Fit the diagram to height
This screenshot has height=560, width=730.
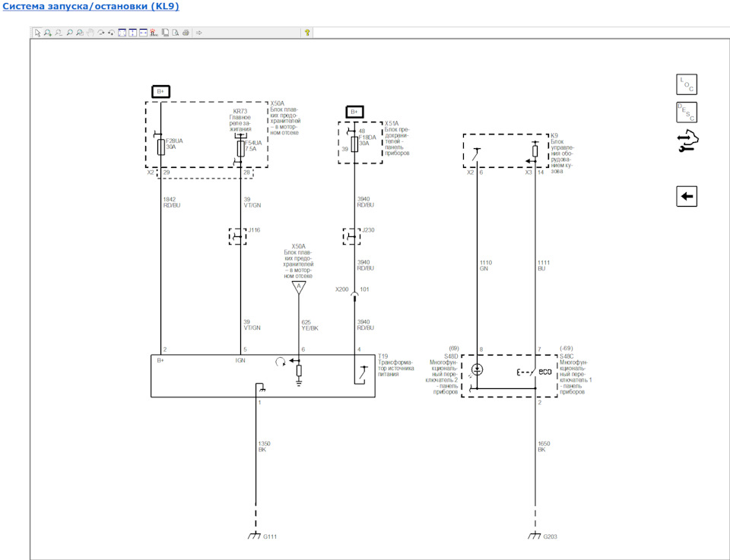(x=132, y=33)
